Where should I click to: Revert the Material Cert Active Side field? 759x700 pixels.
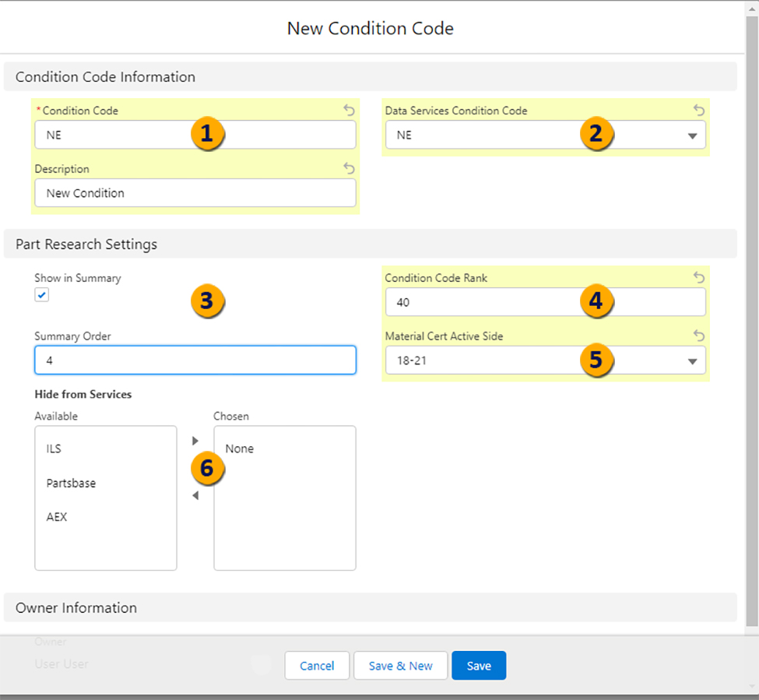[x=699, y=336]
